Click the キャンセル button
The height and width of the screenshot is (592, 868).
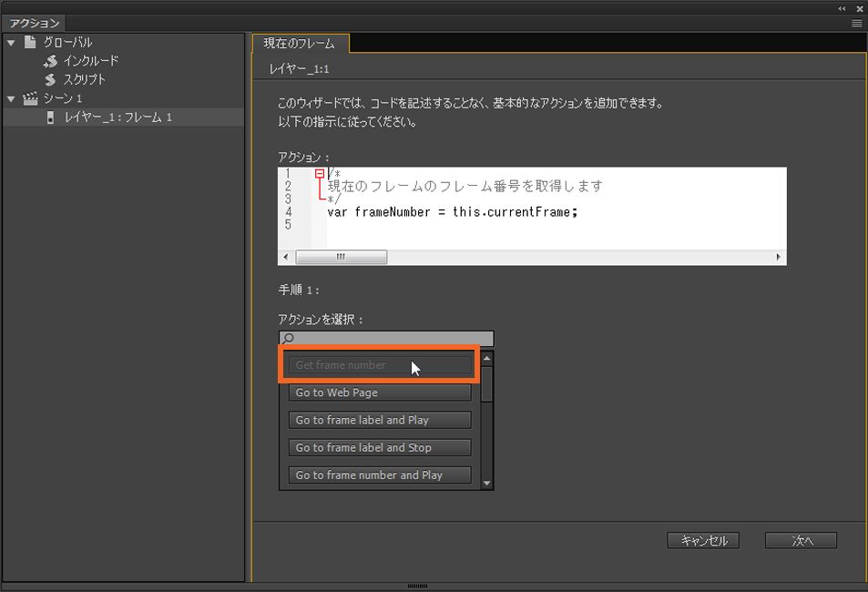coord(703,540)
